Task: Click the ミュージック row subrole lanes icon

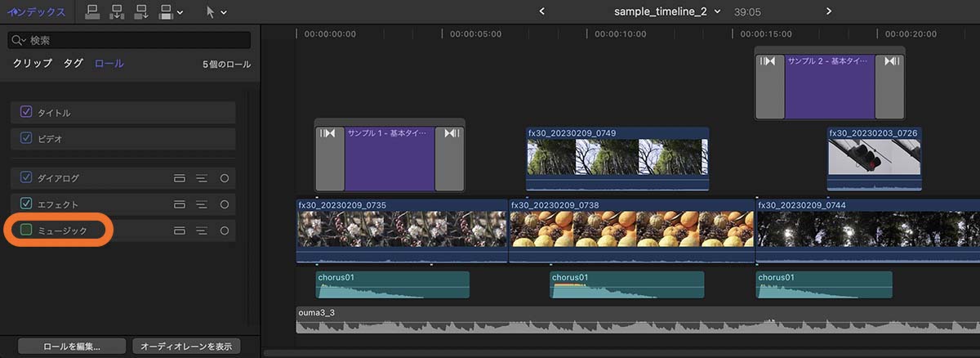Action: [x=202, y=230]
